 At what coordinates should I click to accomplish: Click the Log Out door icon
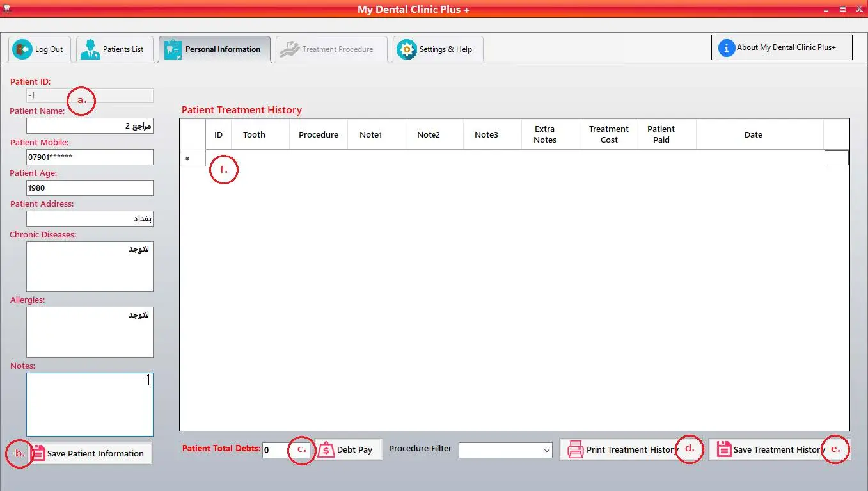pos(22,49)
